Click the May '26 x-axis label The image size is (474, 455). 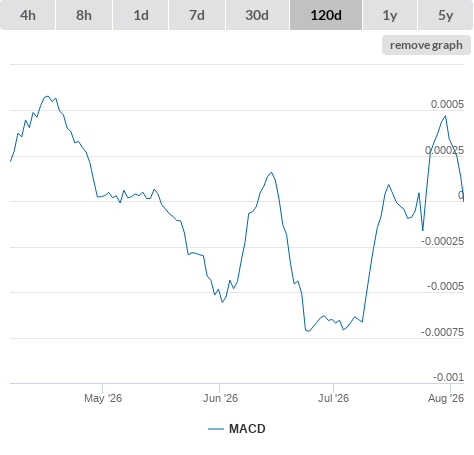[103, 398]
